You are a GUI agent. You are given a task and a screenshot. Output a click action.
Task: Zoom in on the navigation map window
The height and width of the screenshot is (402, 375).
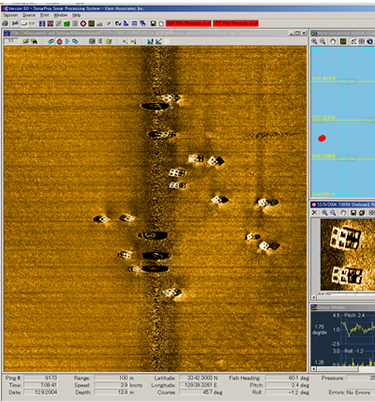click(314, 41)
